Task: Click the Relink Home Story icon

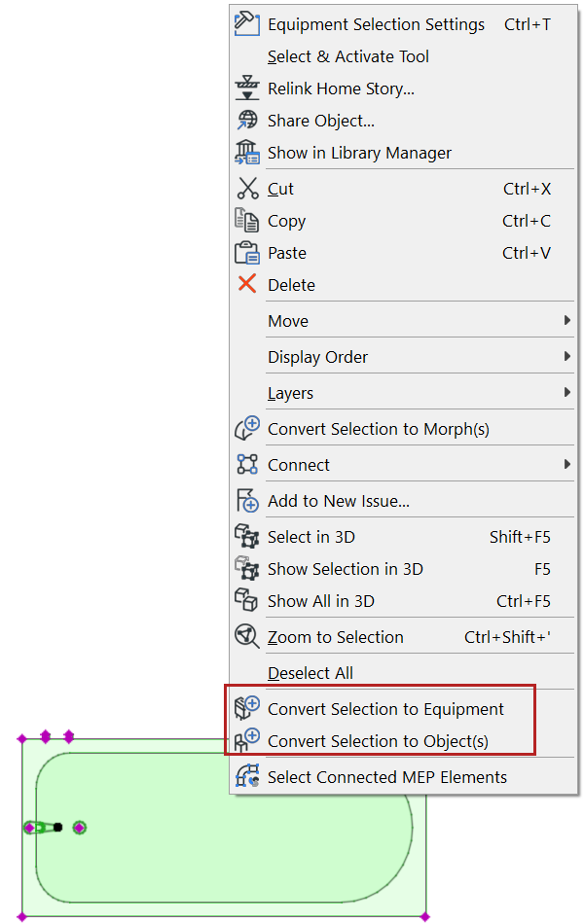Action: point(247,89)
